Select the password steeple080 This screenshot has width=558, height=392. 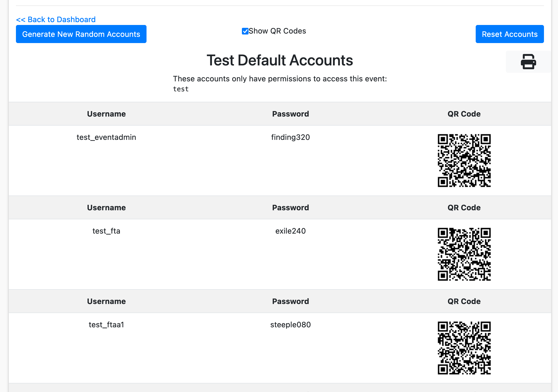point(290,325)
